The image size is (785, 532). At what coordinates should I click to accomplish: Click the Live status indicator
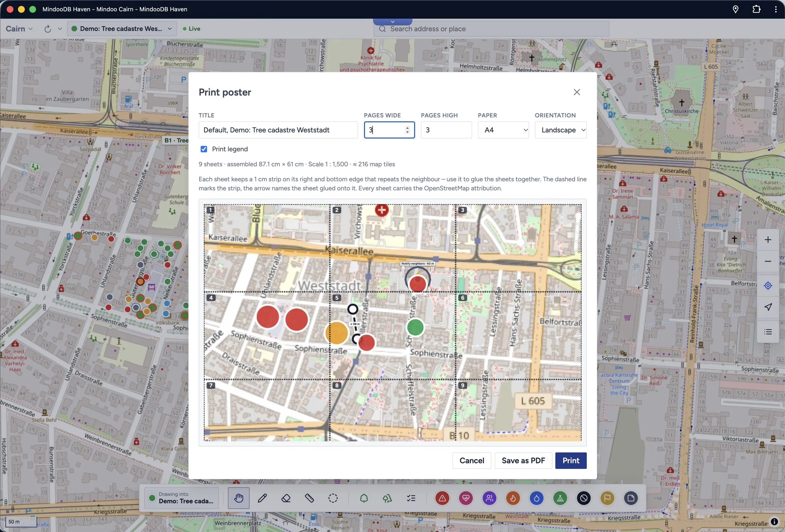coord(192,29)
